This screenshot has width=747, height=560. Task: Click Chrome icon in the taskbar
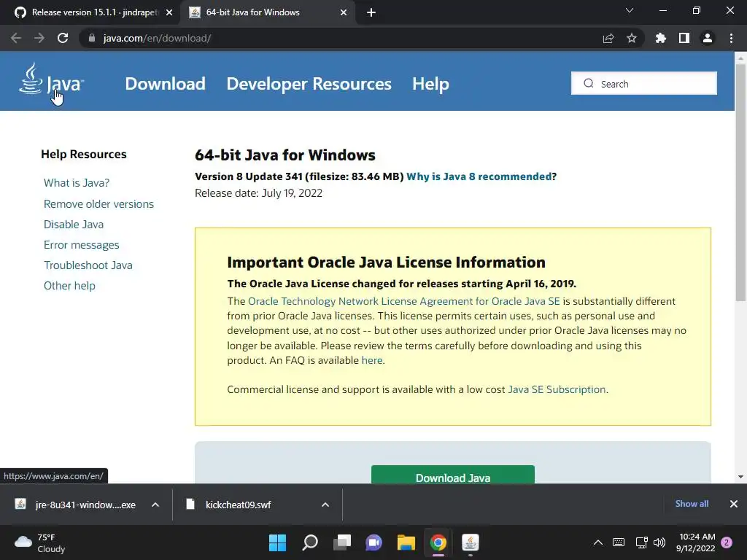click(438, 542)
